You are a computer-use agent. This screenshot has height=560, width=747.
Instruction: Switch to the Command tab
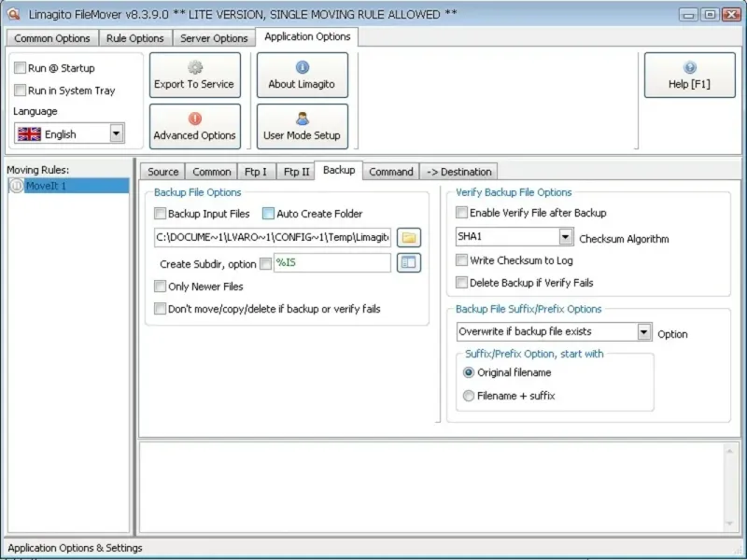pos(391,172)
